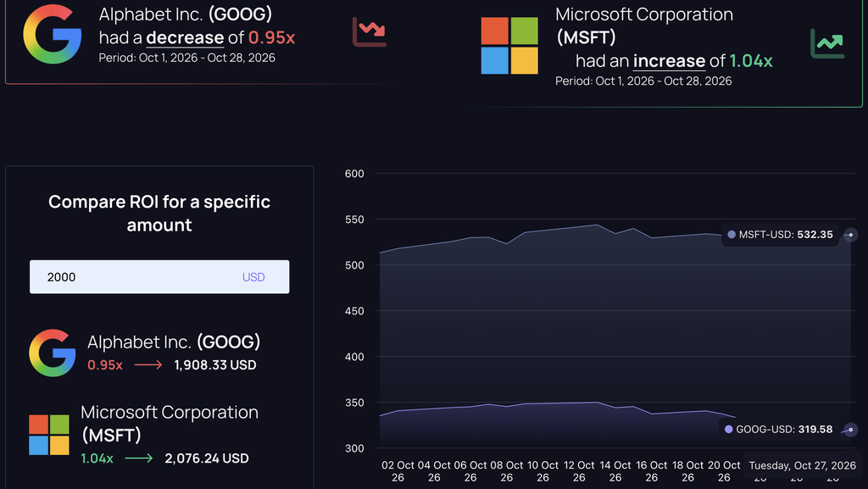Click the 600 y-axis label

click(x=354, y=174)
